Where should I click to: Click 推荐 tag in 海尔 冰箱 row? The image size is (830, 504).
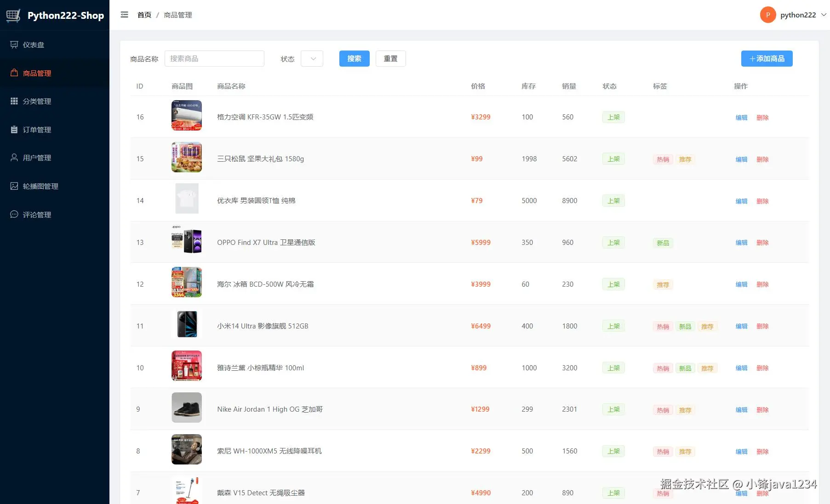point(663,285)
